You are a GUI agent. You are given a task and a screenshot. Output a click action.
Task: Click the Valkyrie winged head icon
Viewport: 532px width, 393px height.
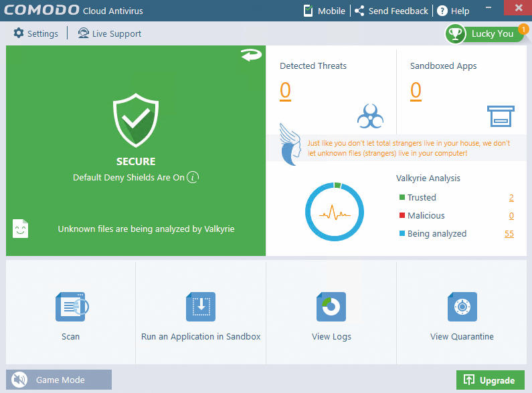290,144
